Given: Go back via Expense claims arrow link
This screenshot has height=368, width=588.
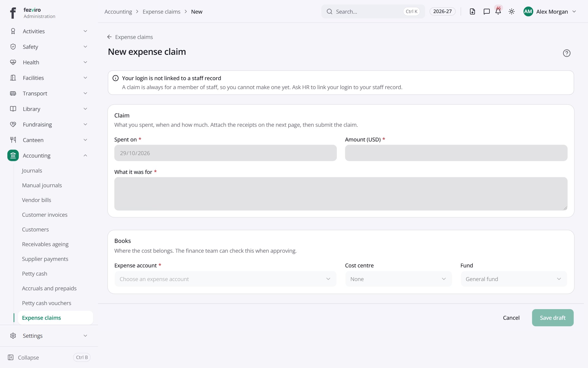Looking at the screenshot, I should pos(130,37).
